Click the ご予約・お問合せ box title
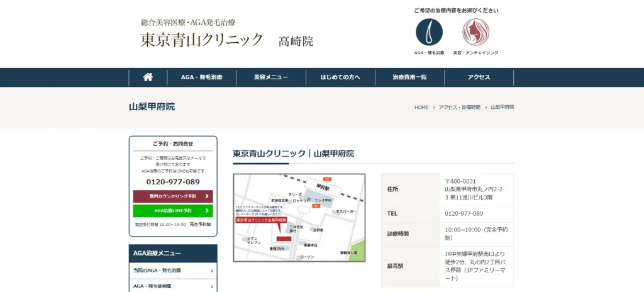Image resolution: width=644 pixels, height=292 pixels. click(173, 144)
